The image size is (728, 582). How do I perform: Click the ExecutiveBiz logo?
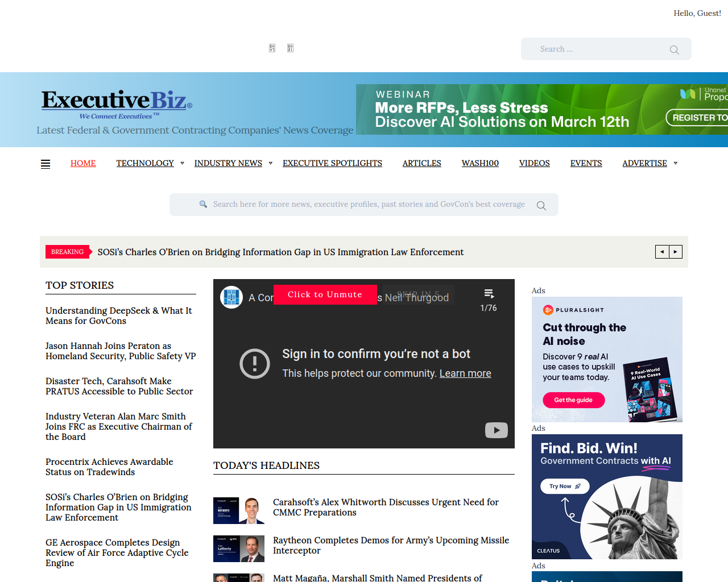[x=117, y=104]
